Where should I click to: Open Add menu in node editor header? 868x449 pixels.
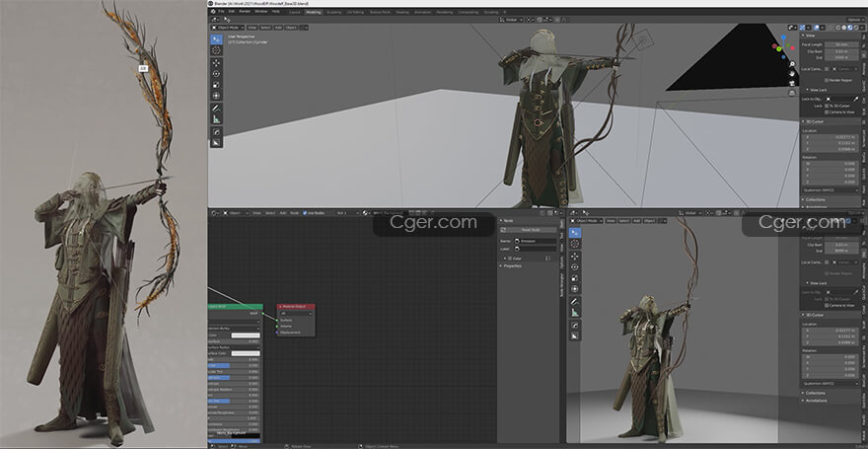[x=284, y=212]
